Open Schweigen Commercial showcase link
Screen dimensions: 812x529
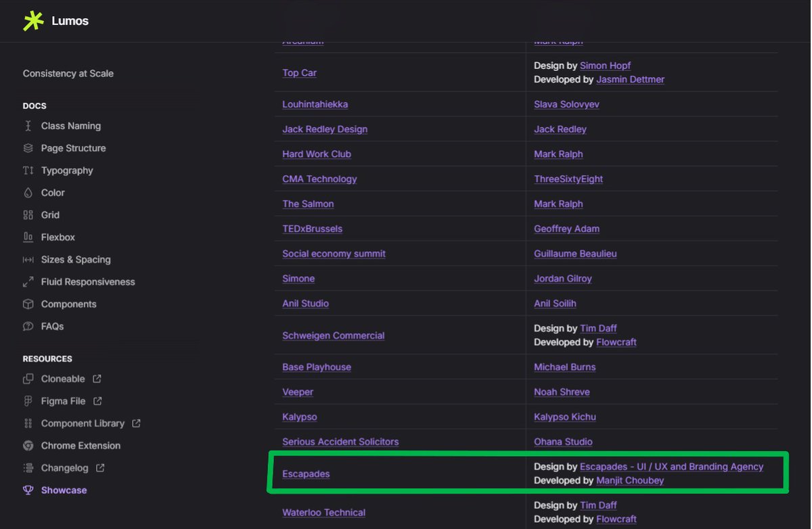[x=334, y=336]
